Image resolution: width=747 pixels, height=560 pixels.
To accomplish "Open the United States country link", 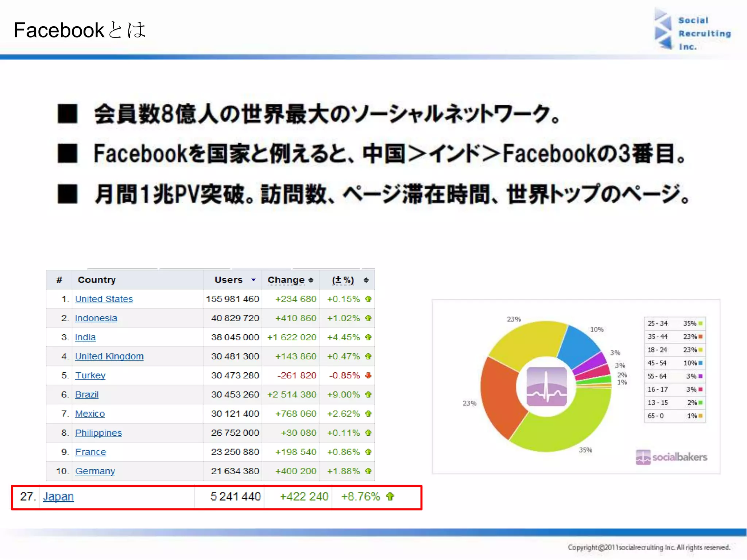I will pos(104,299).
